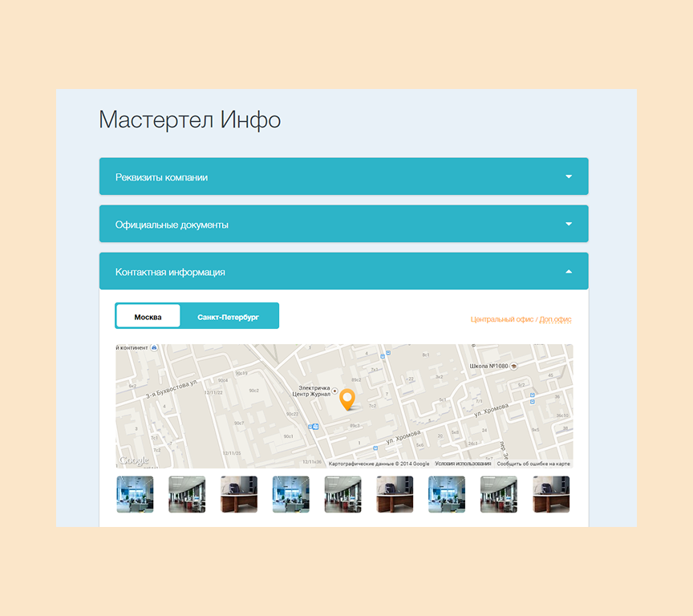Open the Доп.офис link
Screen dimensions: 693x616
coord(557,319)
